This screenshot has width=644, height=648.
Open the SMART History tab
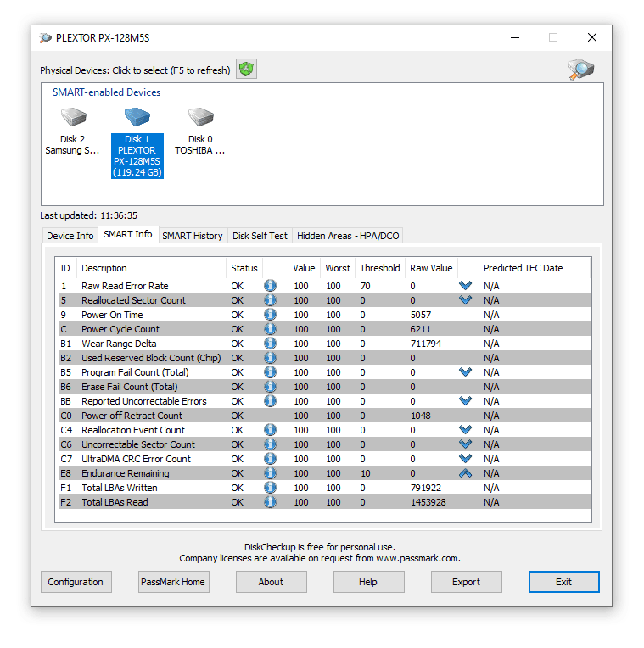(x=193, y=236)
